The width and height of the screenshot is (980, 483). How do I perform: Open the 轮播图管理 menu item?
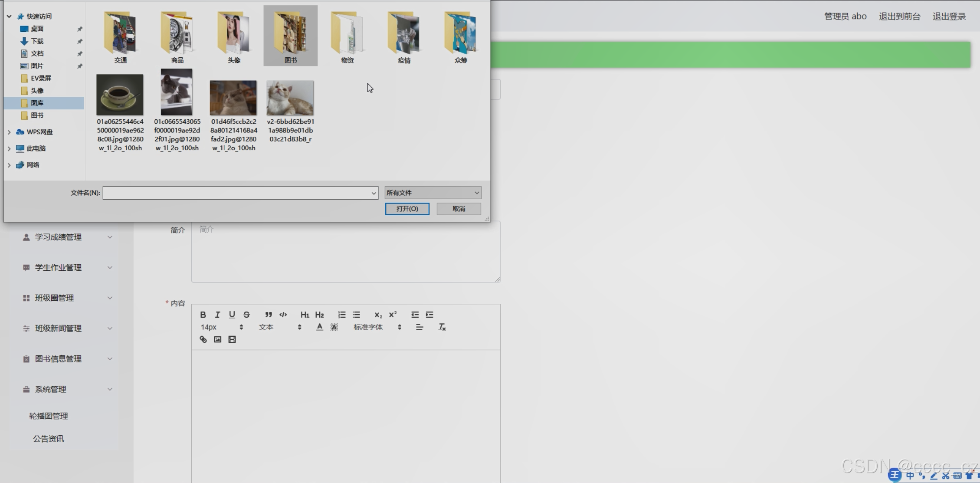[49, 416]
